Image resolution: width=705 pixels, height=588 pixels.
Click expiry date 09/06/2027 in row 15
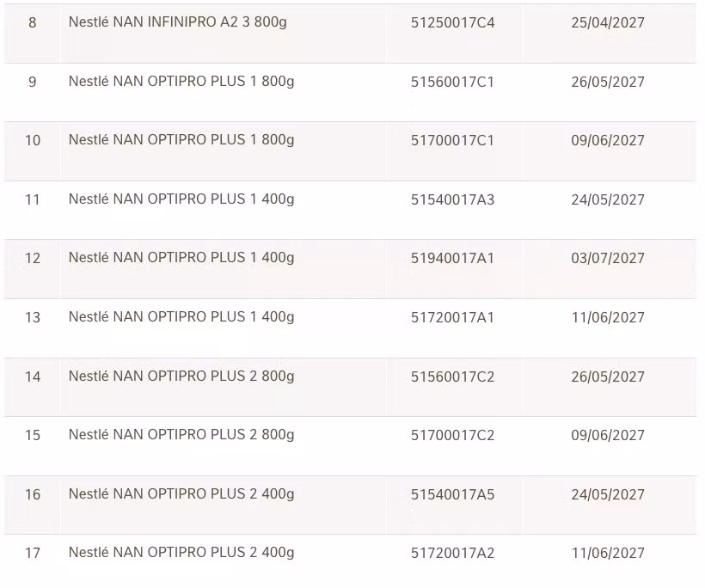click(607, 436)
